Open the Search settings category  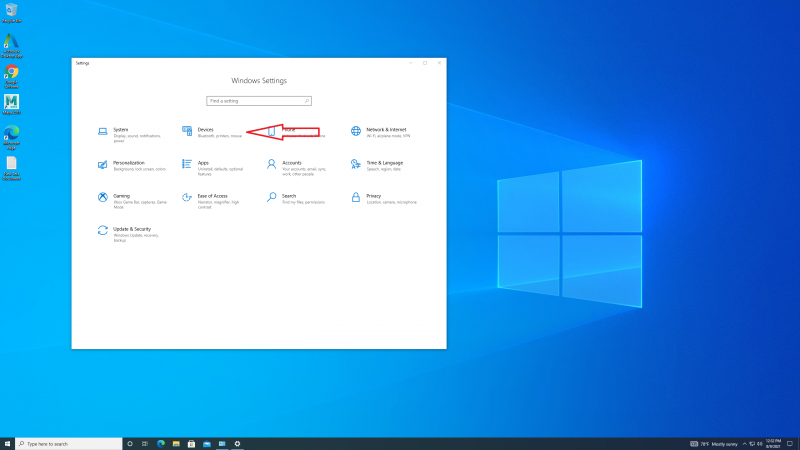pos(296,198)
